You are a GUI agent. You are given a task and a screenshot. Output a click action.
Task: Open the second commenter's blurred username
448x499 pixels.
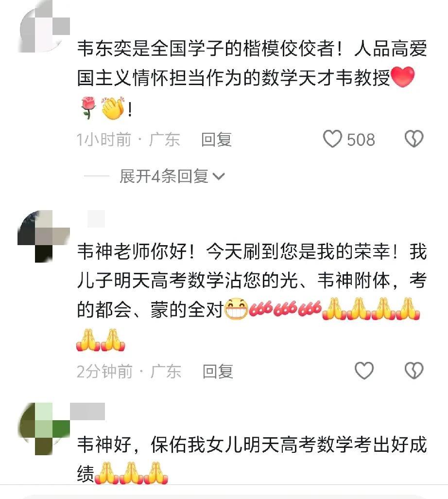click(x=96, y=219)
